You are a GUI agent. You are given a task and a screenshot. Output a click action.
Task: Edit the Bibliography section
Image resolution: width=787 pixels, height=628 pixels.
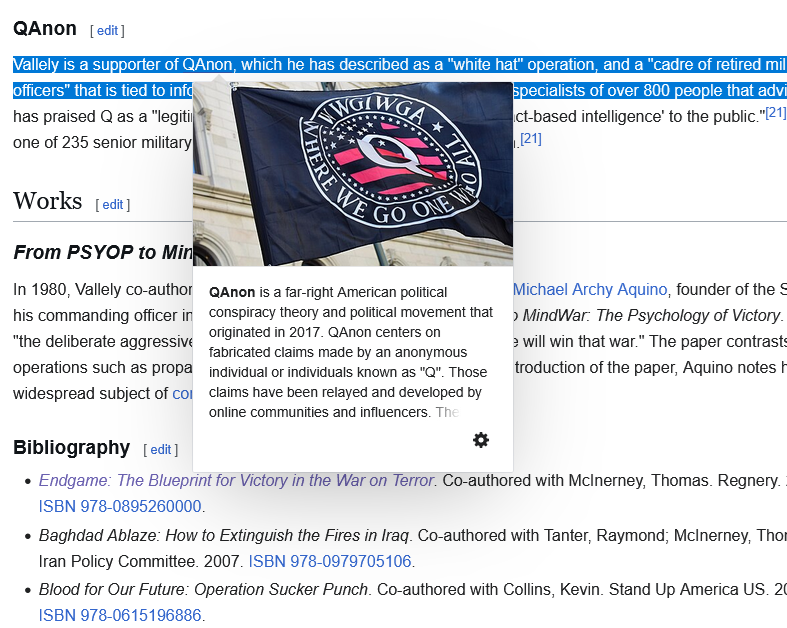click(x=161, y=449)
